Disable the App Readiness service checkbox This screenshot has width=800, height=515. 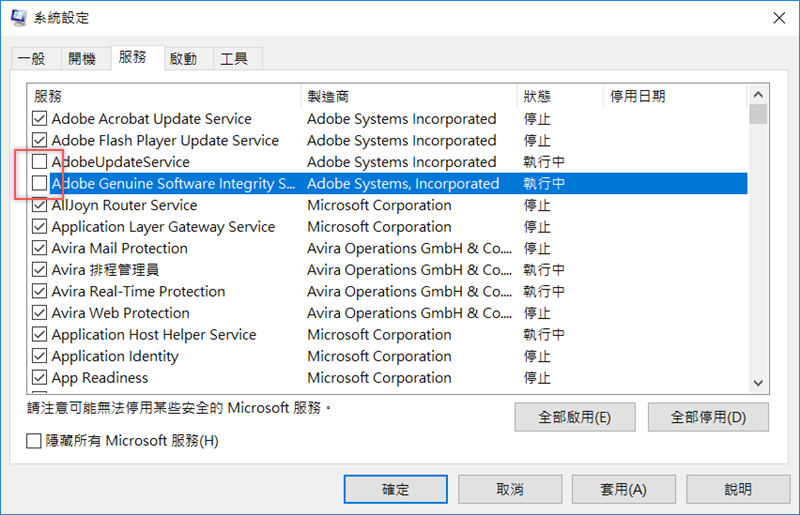(x=40, y=378)
